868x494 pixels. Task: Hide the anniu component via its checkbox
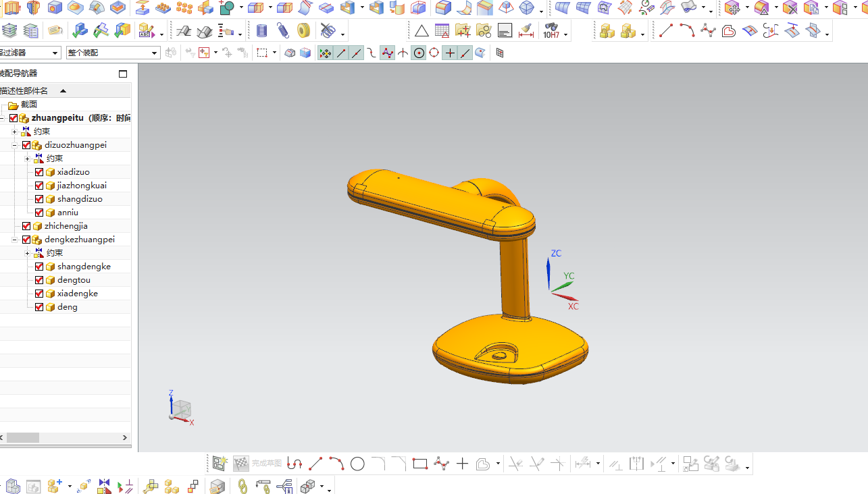[39, 213]
